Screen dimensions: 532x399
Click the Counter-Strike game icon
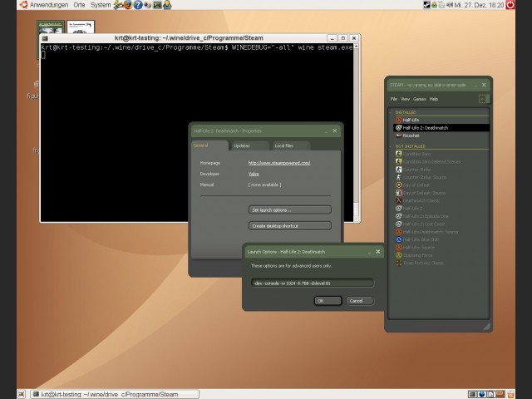click(x=399, y=170)
